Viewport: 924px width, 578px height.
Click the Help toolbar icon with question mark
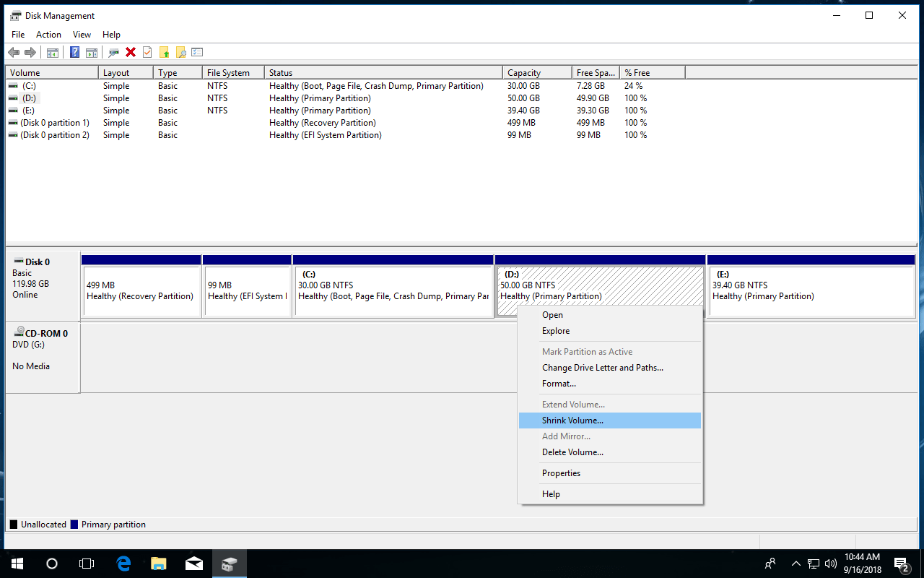pyautogui.click(x=74, y=52)
